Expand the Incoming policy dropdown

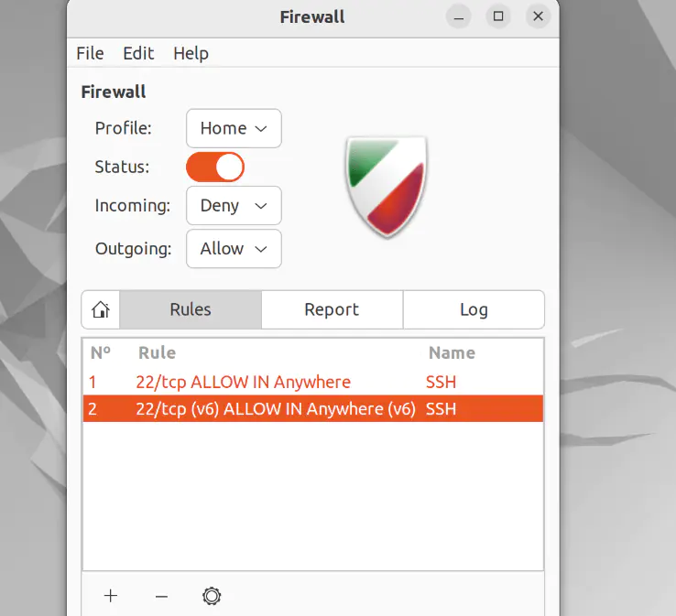(234, 206)
